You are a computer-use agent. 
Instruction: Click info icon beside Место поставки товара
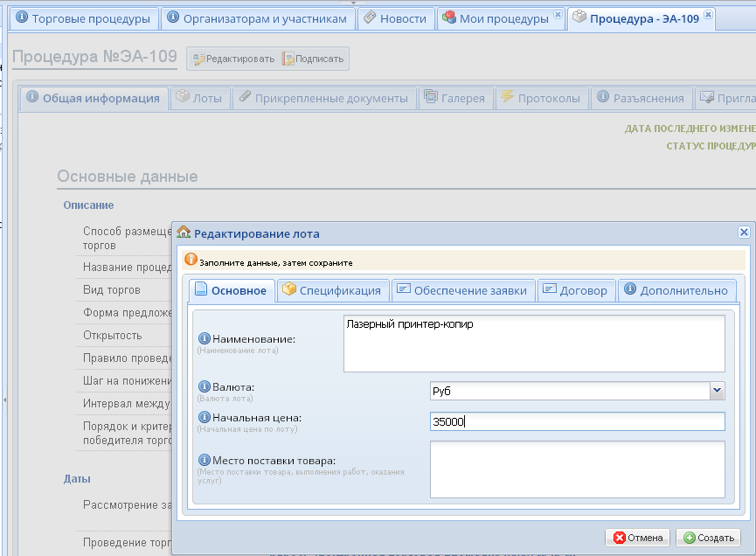point(205,461)
